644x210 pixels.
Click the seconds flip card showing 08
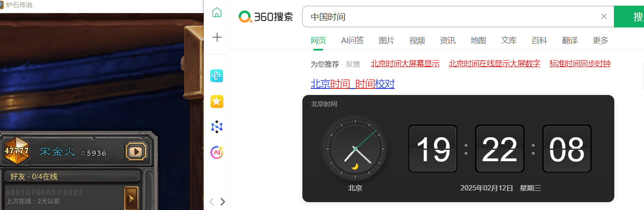pyautogui.click(x=567, y=149)
